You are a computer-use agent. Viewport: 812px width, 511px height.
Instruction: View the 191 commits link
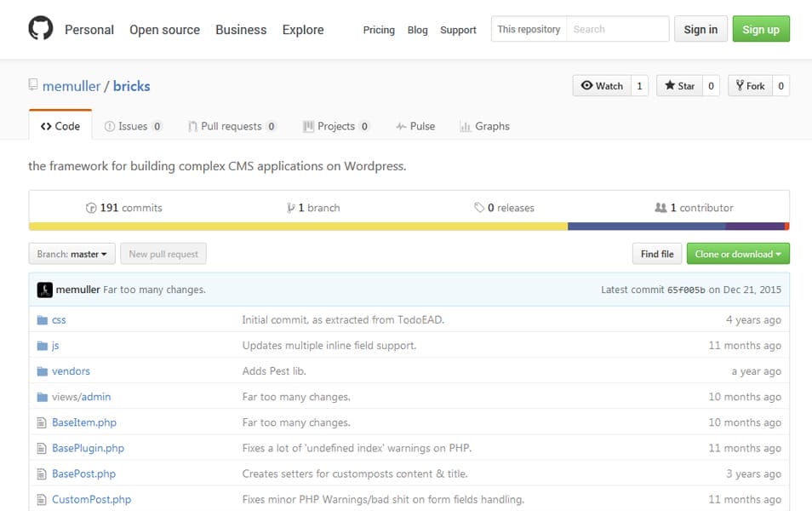124,208
